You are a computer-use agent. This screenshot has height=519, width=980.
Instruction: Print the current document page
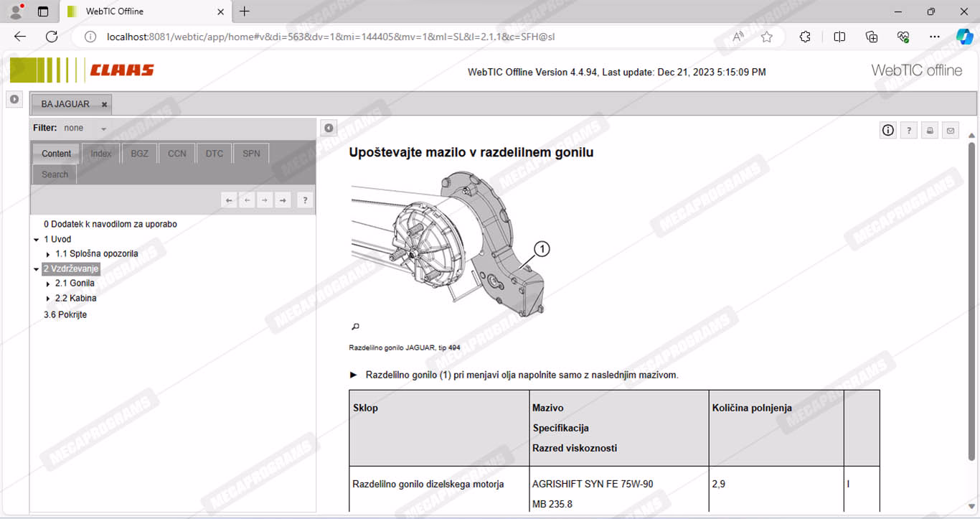tap(930, 130)
